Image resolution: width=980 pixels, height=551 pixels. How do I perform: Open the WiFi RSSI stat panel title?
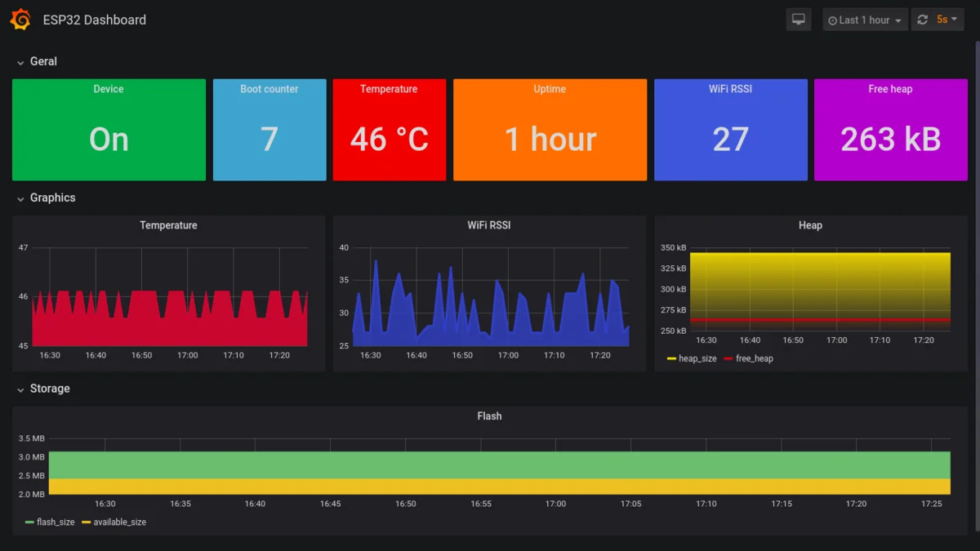[x=730, y=89]
